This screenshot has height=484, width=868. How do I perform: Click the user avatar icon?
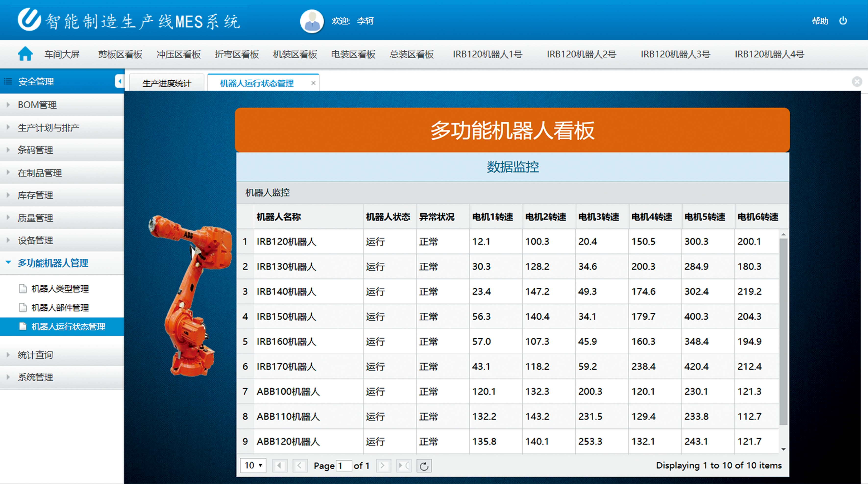[312, 21]
